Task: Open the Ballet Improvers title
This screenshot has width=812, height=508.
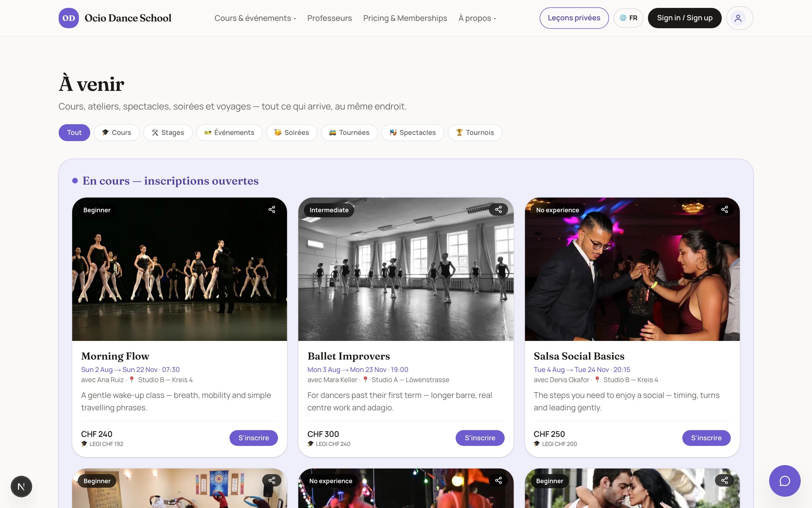Action: [348, 356]
